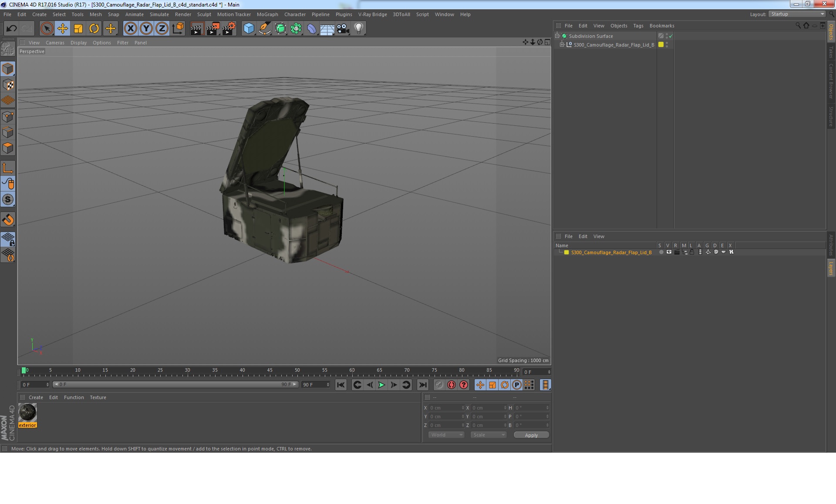Click the preview range slider bar
The height and width of the screenshot is (504, 836).
click(175, 384)
